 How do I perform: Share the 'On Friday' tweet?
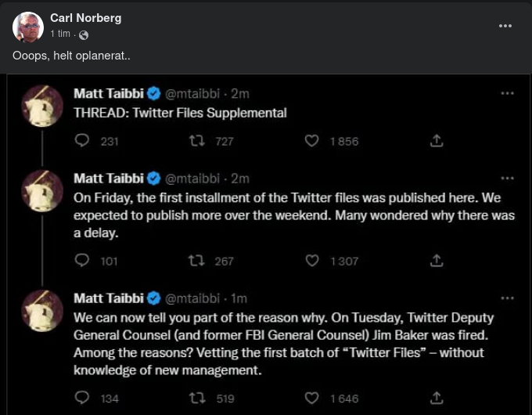[437, 261]
